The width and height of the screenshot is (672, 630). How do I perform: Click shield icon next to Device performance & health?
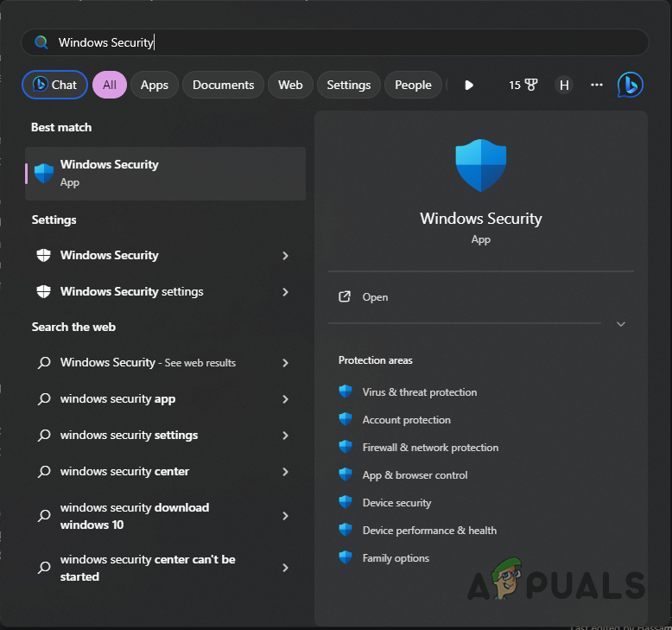[346, 530]
